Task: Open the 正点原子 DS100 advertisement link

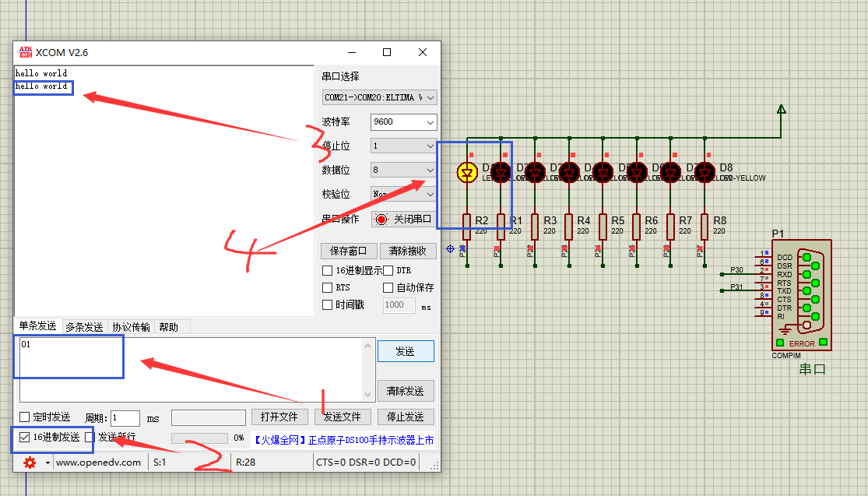Action: coord(343,440)
